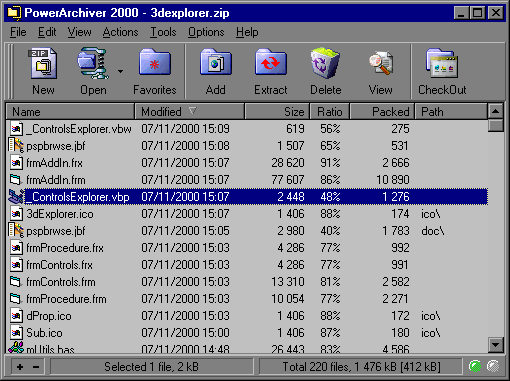Viewport: 510px width, 381px height.
Task: Sort by the Name column header
Action: tap(70, 112)
